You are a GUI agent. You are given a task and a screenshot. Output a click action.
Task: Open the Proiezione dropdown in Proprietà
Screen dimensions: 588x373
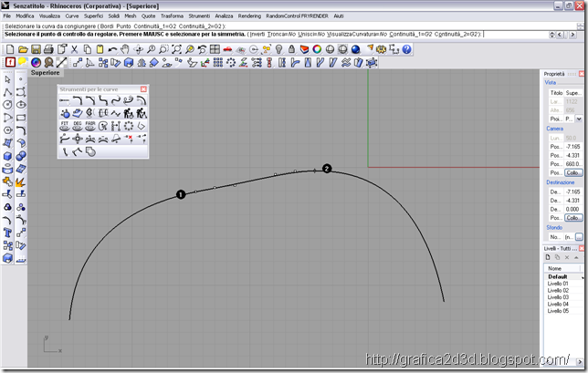pyautogui.click(x=579, y=119)
